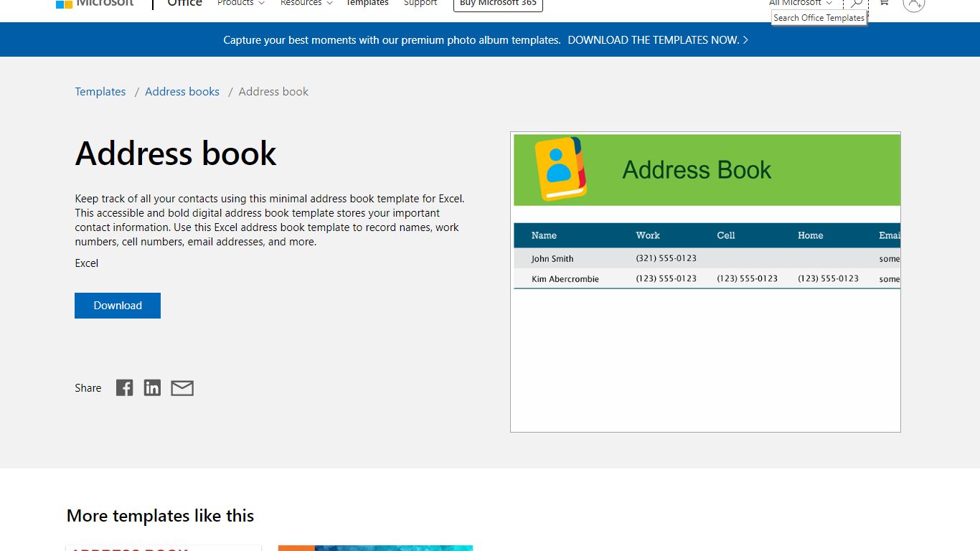This screenshot has height=551, width=980.
Task: Go to the Templates breadcrumb link
Action: tap(100, 92)
